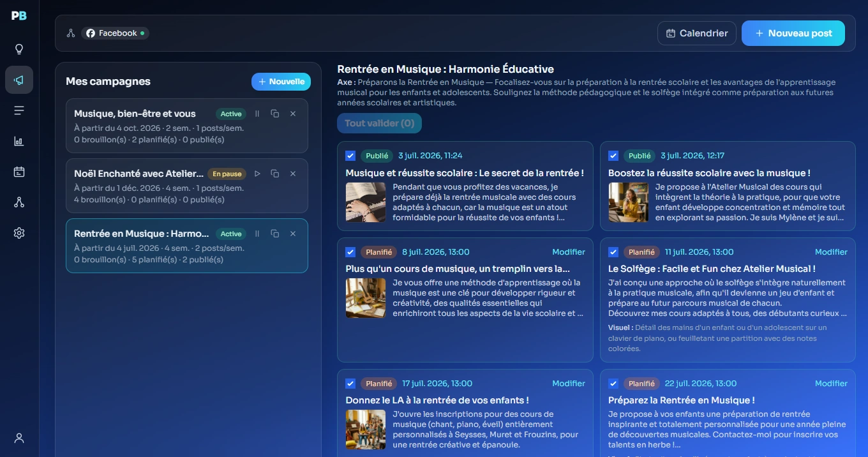Click the Active badge on Musique, bien-être et vous
The height and width of the screenshot is (457, 868).
[231, 114]
